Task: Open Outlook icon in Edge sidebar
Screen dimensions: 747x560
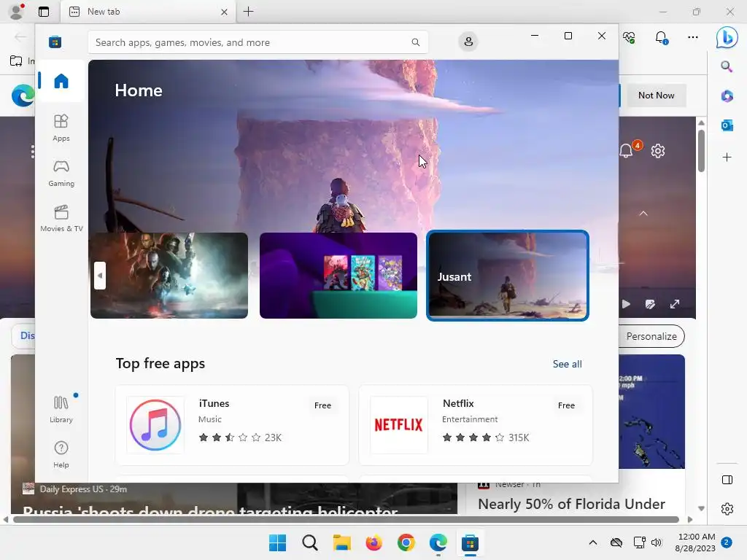Action: (727, 125)
